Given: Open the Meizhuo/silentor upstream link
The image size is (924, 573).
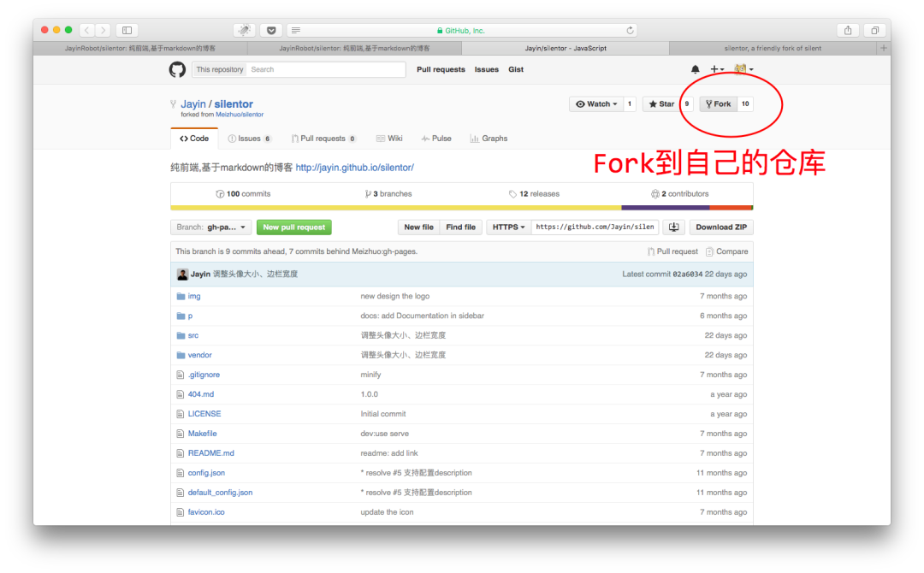Looking at the screenshot, I should (x=240, y=115).
